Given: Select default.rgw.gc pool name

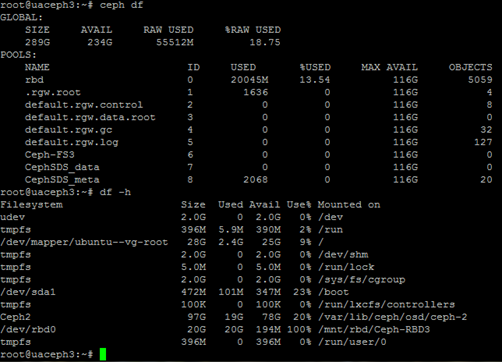Looking at the screenshot, I should pyautogui.click(x=69, y=130).
